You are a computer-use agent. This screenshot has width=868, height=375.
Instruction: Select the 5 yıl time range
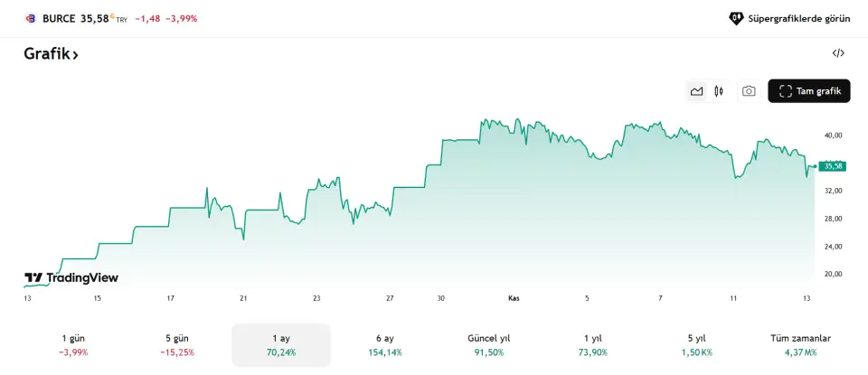(697, 344)
